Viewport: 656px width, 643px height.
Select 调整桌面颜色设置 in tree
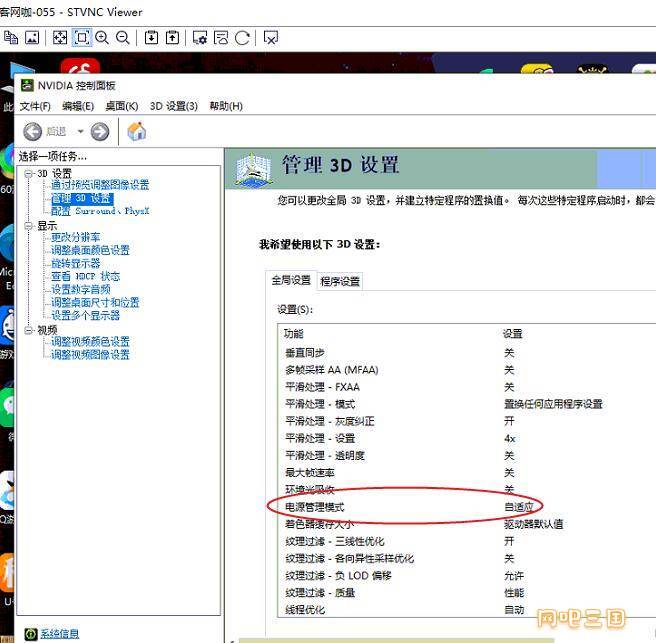(90, 250)
